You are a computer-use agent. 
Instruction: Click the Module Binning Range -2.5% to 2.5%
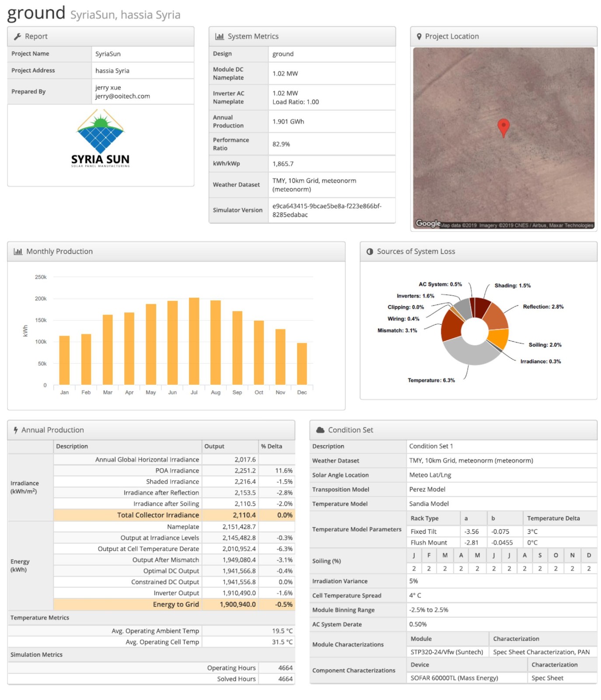(x=429, y=610)
